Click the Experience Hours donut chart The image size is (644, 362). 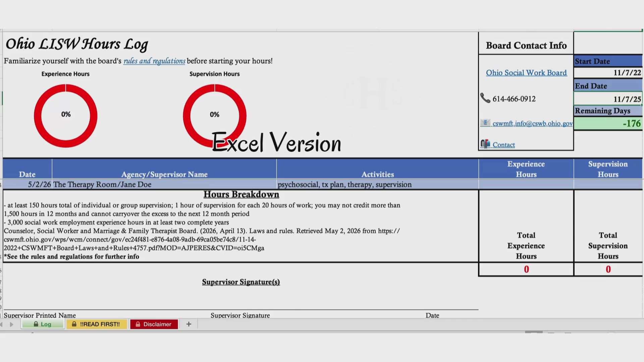point(66,116)
